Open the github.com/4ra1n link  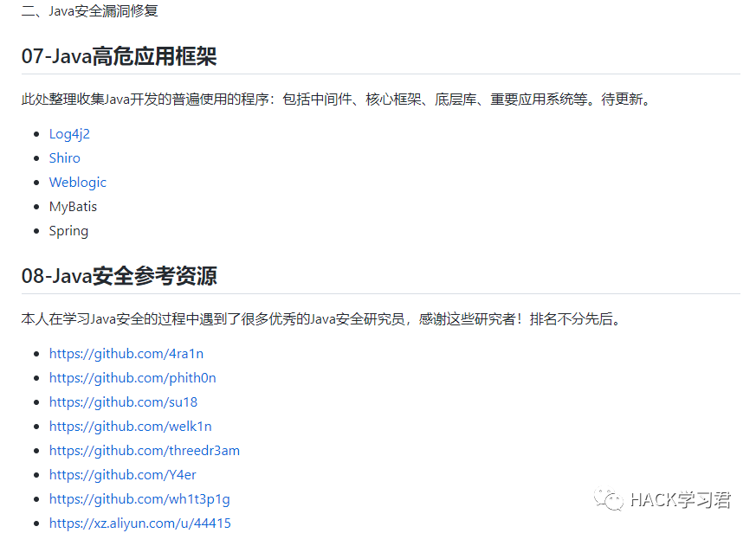pos(126,354)
